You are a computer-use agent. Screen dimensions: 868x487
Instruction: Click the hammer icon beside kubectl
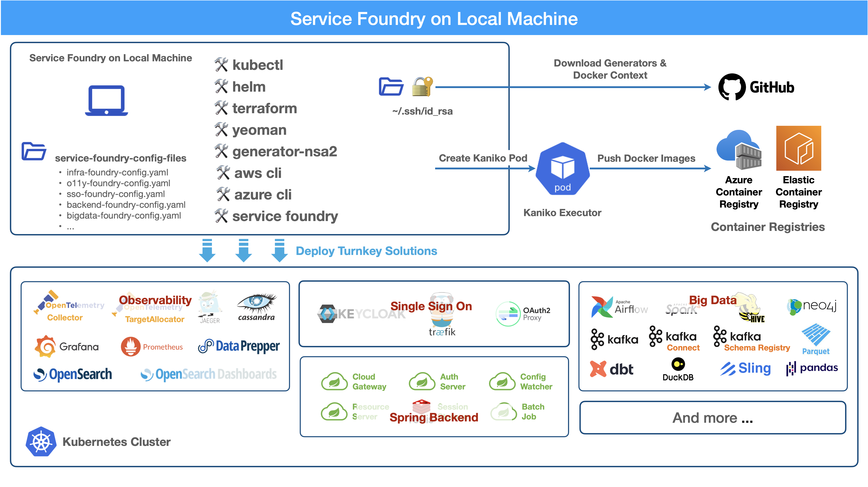(221, 64)
